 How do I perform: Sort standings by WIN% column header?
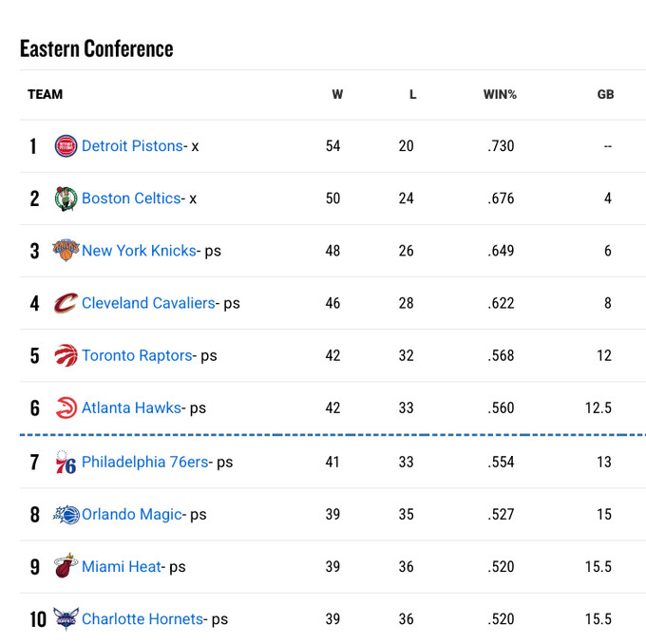click(x=500, y=95)
